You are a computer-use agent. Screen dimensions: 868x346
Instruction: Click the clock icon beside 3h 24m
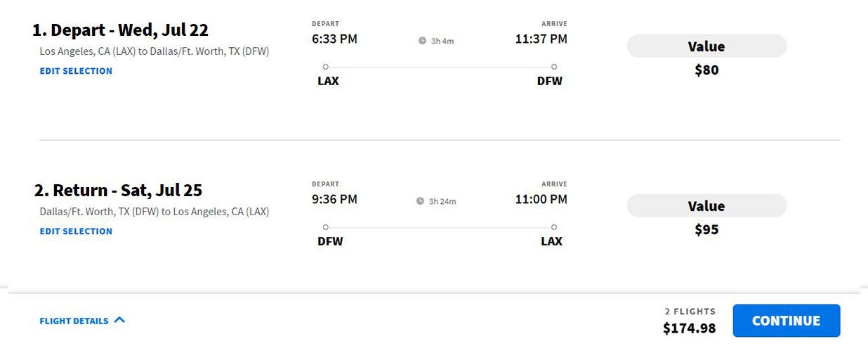(x=420, y=201)
